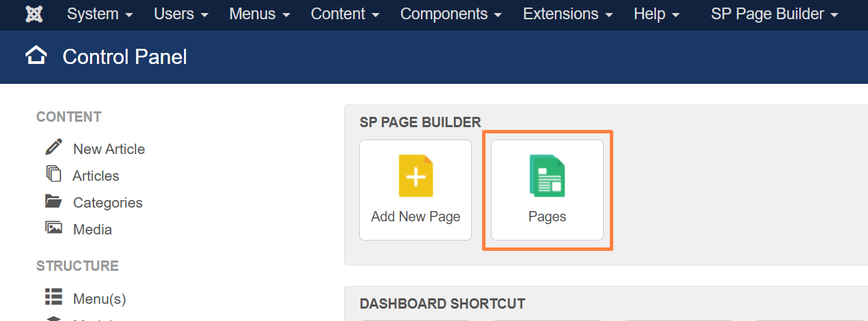Open the Extensions dropdown menu
Viewport: 868px width, 321px height.
(568, 14)
